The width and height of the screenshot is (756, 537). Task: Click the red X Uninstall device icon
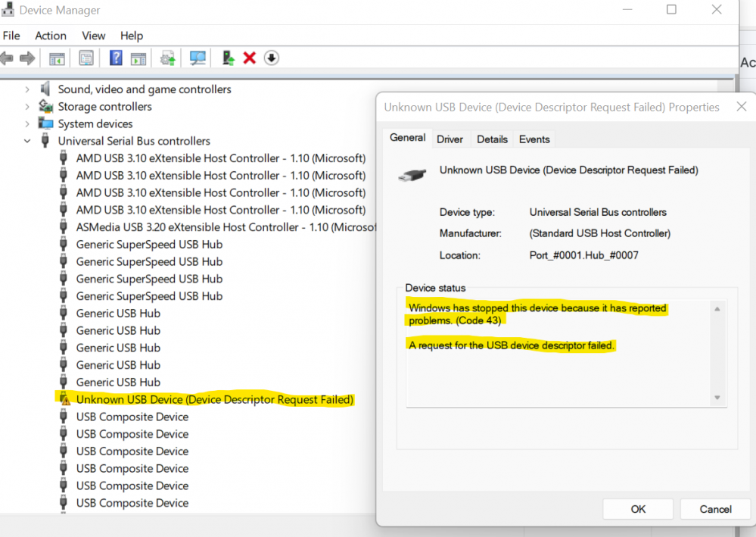[249, 58]
